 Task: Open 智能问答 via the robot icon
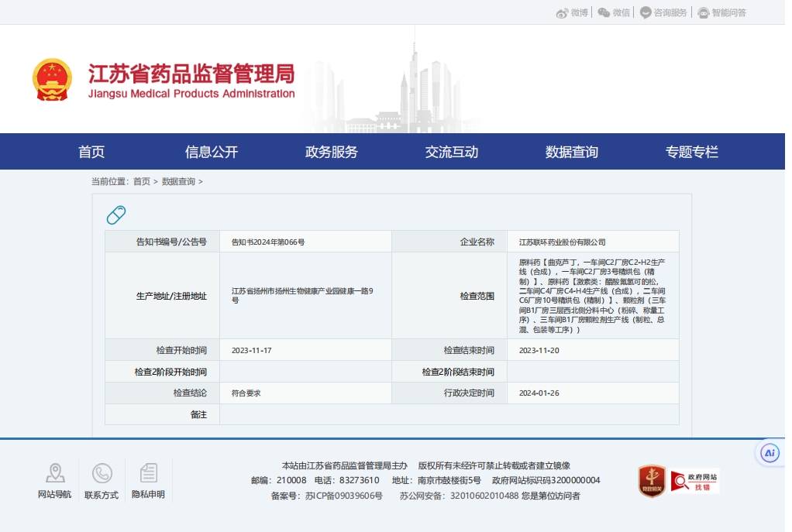point(702,12)
